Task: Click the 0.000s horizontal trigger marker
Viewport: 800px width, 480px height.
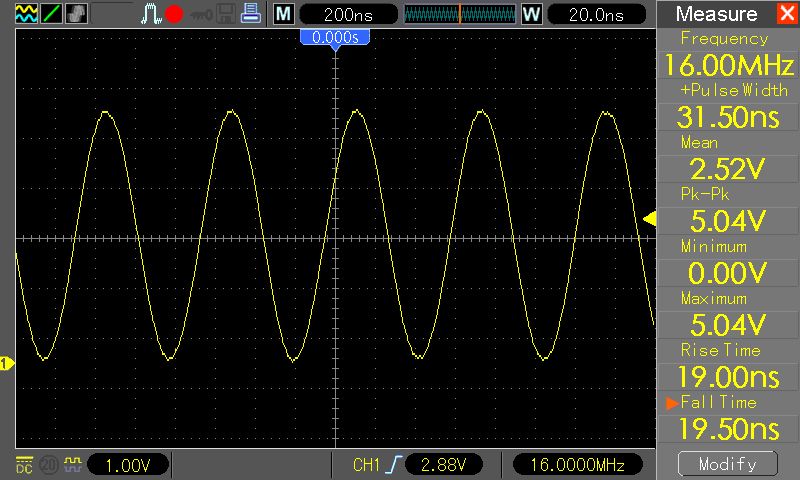Action: tap(335, 37)
